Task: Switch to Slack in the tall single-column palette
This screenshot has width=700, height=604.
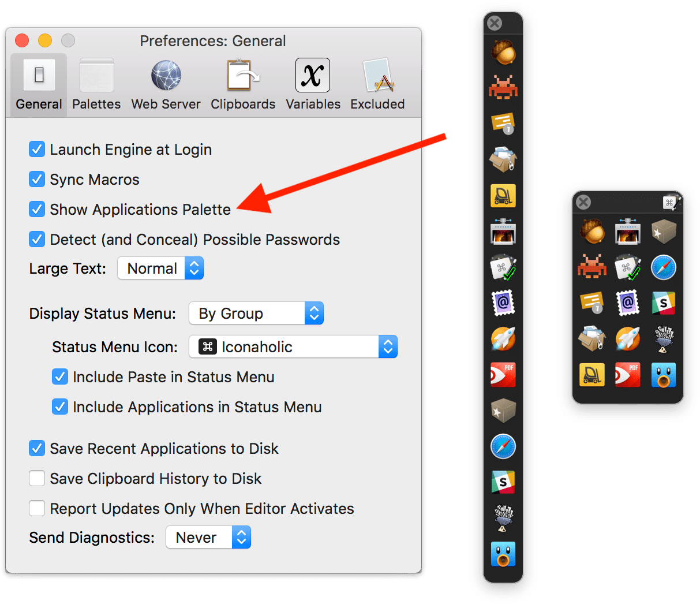Action: pyautogui.click(x=503, y=482)
